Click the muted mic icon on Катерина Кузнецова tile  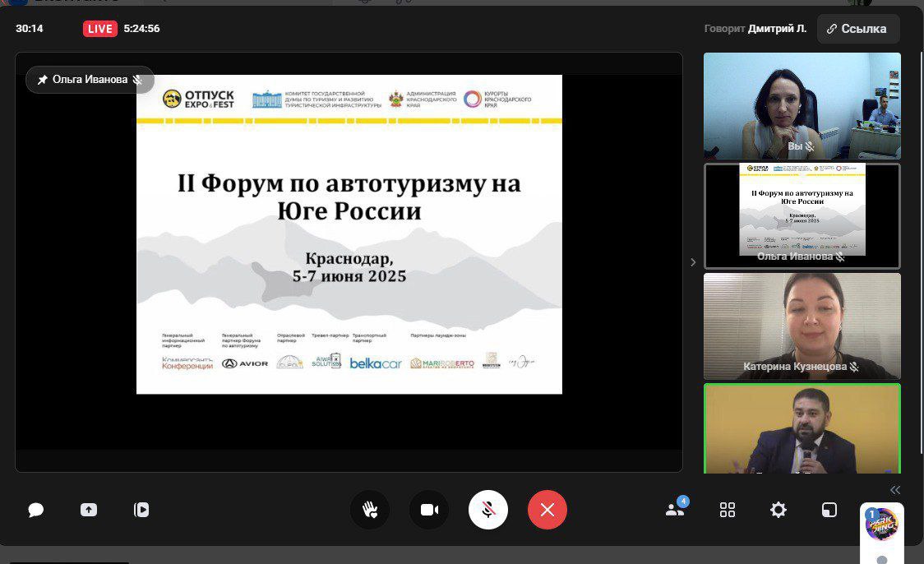854,367
